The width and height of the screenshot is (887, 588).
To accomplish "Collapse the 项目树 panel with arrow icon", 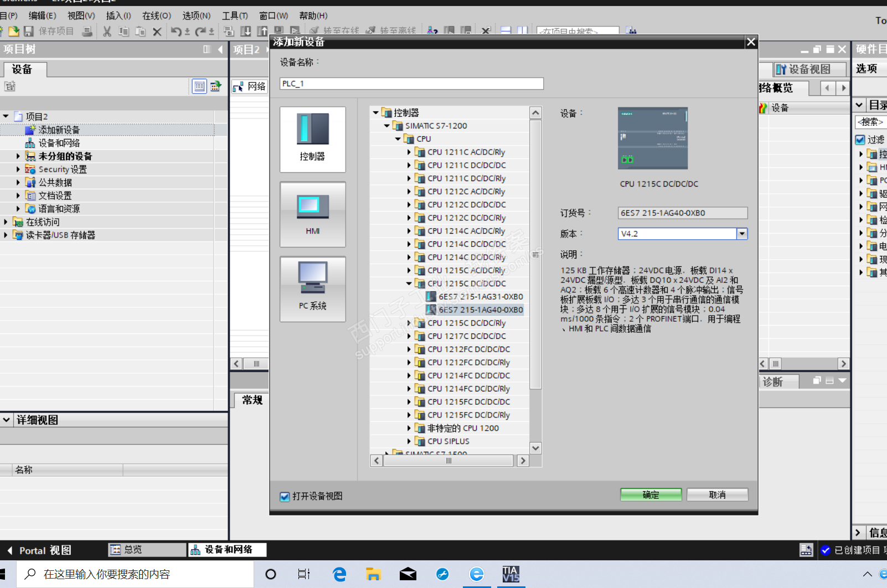I will pos(220,49).
